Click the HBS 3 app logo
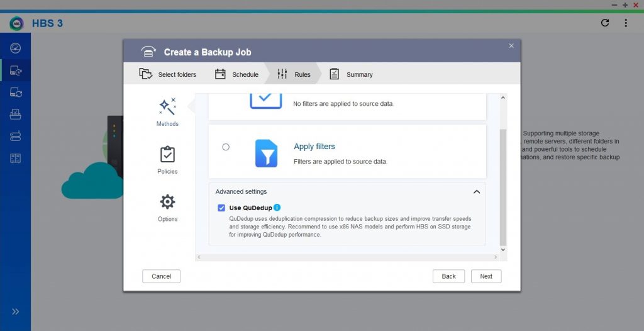Image resolution: width=644 pixels, height=331 pixels. [16, 23]
